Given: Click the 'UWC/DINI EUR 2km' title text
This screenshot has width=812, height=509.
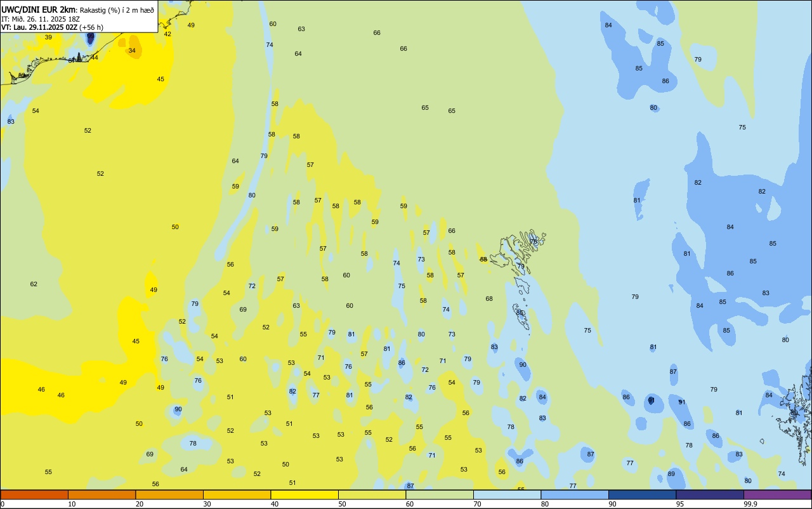Looking at the screenshot, I should [x=38, y=10].
